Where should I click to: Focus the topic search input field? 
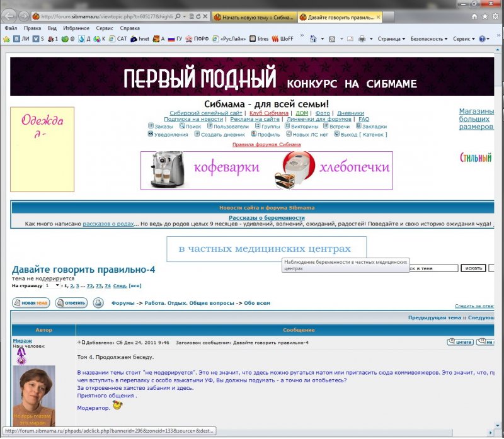point(433,268)
